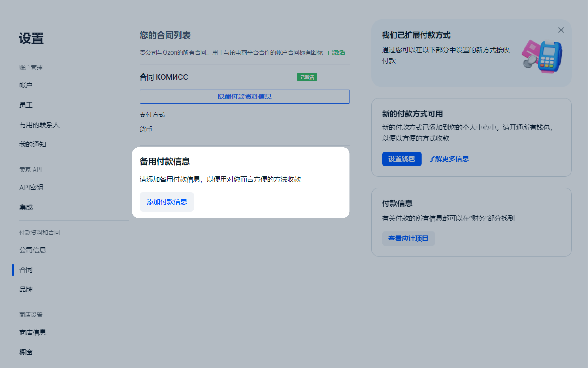Click the 已激活 badge next to 合同 КОМИСС
Screen dimensions: 588x368
click(x=307, y=77)
